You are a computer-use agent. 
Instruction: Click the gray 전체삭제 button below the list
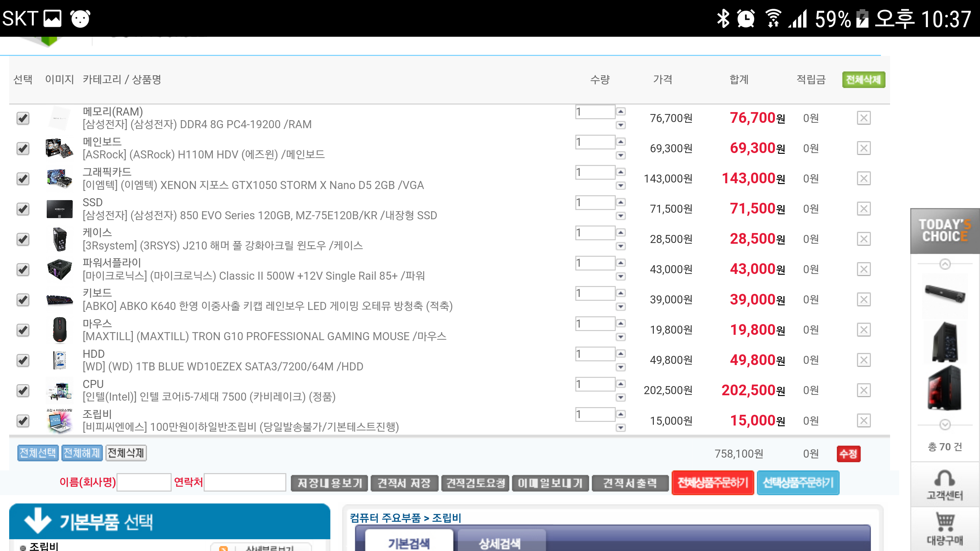pyautogui.click(x=126, y=453)
